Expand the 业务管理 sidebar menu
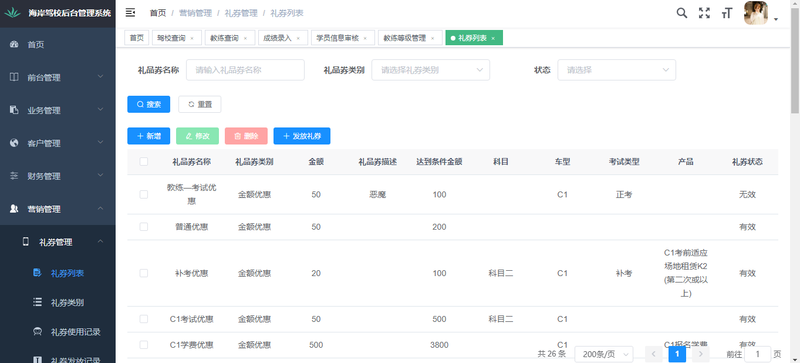The width and height of the screenshot is (800, 363). point(57,110)
